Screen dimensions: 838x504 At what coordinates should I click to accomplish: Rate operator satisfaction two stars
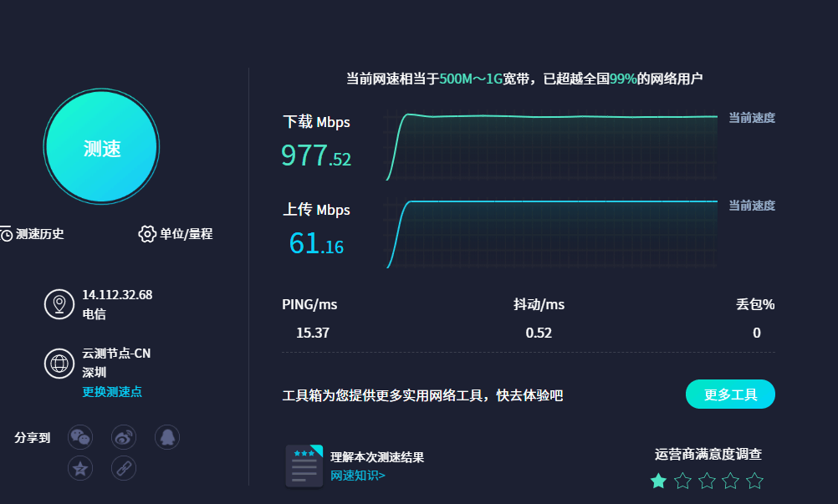pyautogui.click(x=682, y=481)
